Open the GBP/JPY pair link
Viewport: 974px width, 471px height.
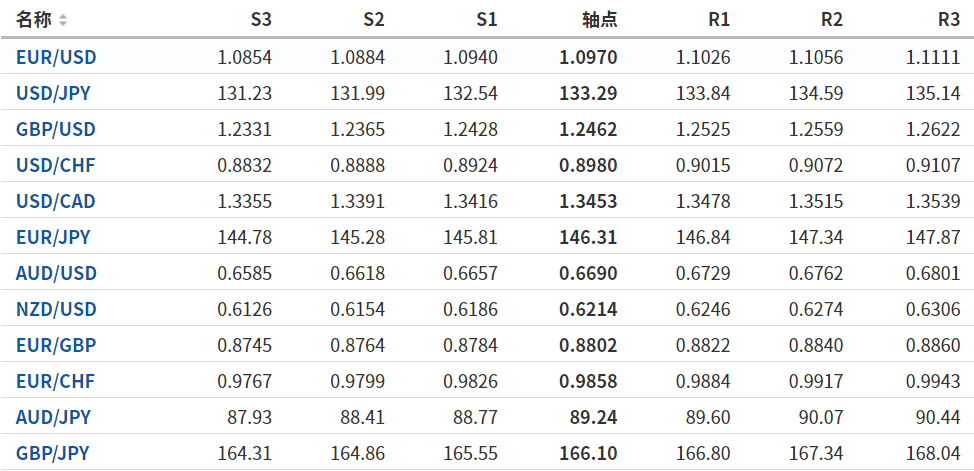53,454
